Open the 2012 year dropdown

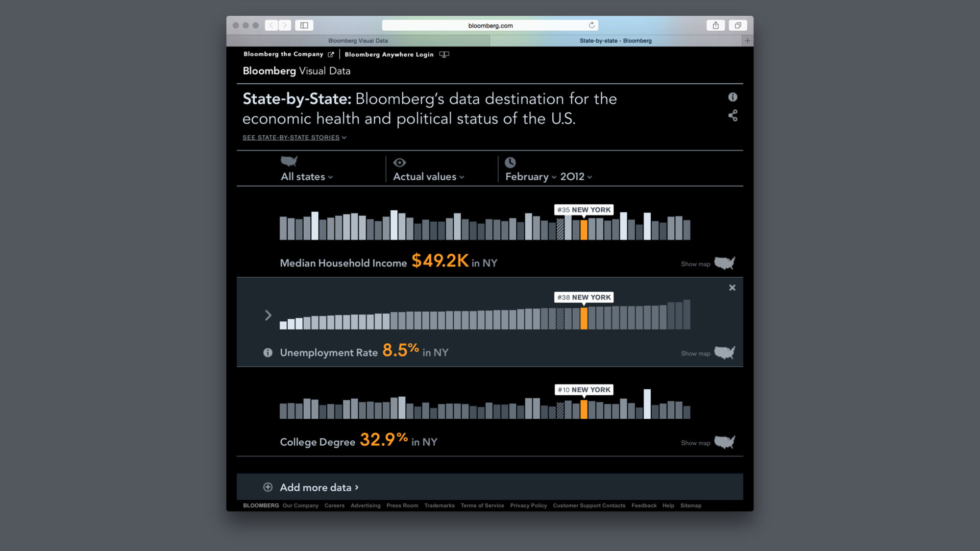click(x=576, y=177)
